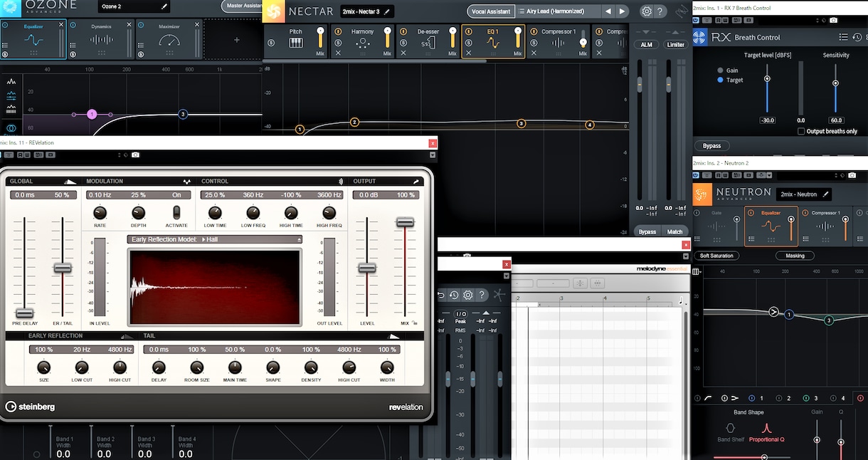Open RX Breath Control history clock
Image resolution: width=868 pixels, height=460 pixels.
pos(856,37)
